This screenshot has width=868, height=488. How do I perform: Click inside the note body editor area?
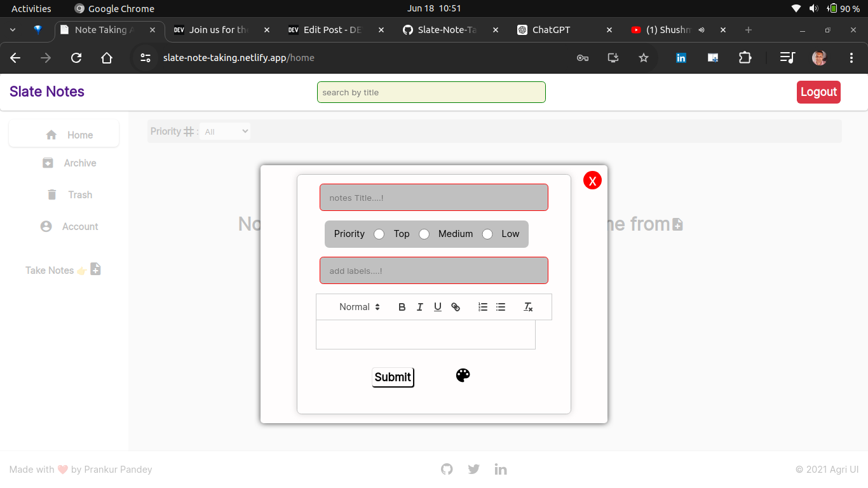click(x=426, y=334)
